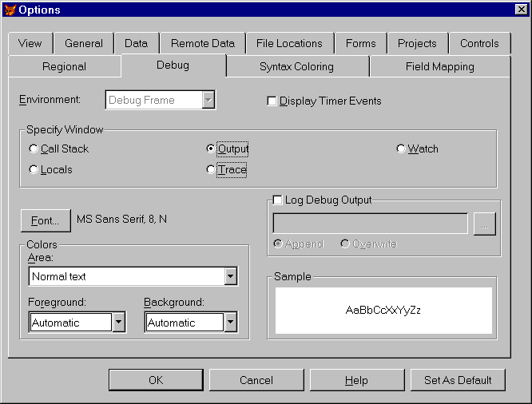Click the Sample group label

point(292,276)
